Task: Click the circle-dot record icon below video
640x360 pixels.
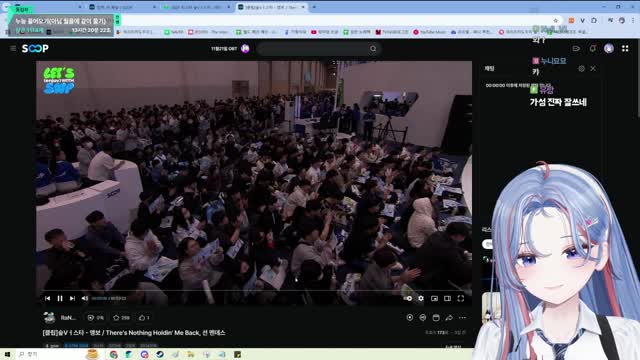Action: 410,318
